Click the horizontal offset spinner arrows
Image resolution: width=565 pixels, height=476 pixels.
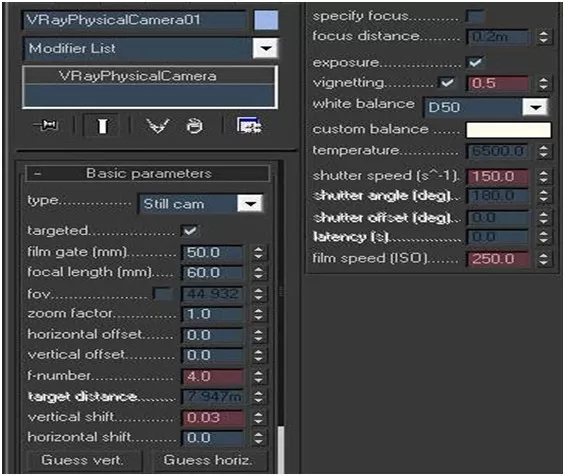click(x=258, y=335)
